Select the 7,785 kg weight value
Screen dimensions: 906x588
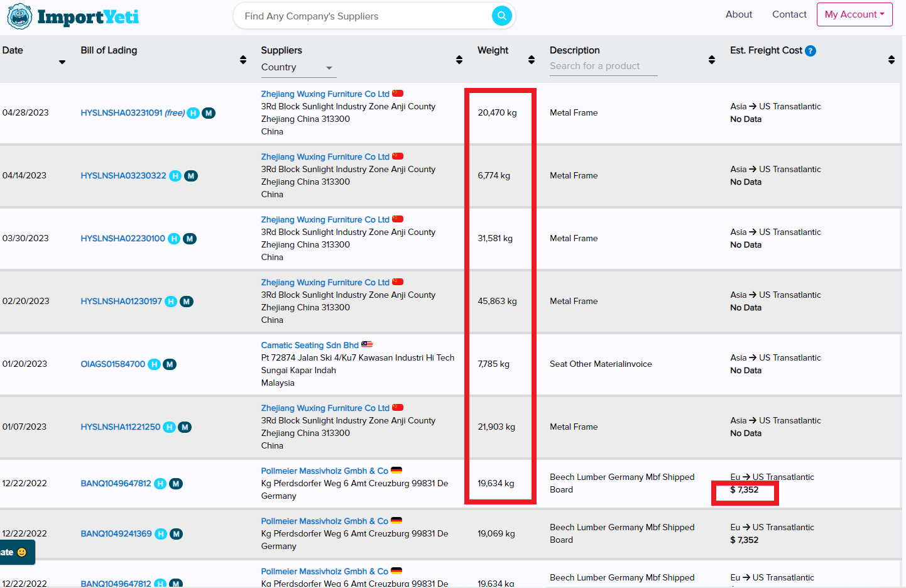click(493, 364)
